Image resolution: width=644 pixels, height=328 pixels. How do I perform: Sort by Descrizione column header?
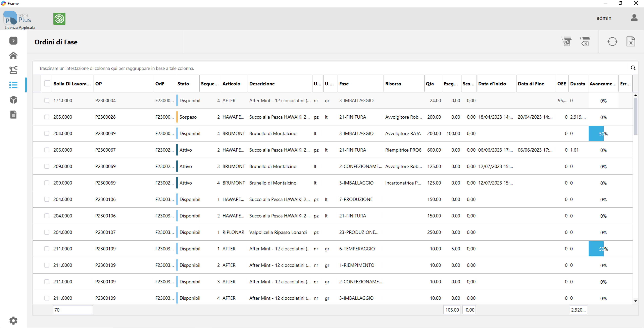(x=280, y=84)
